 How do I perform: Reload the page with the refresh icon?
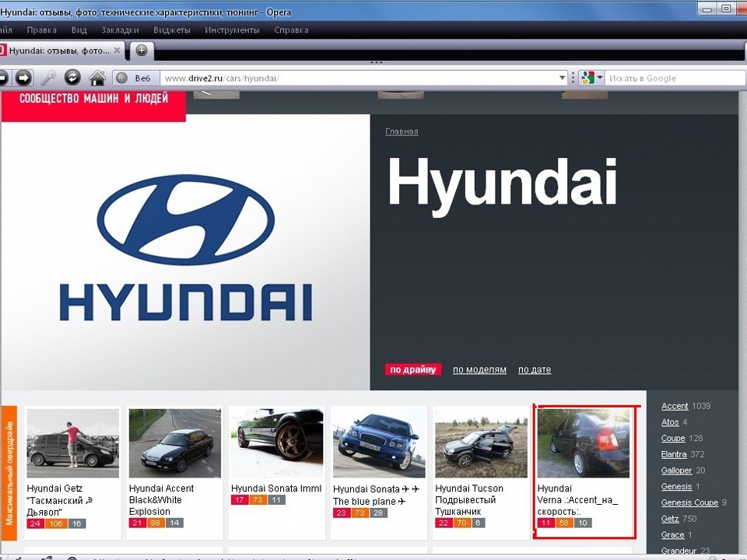pyautogui.click(x=72, y=77)
